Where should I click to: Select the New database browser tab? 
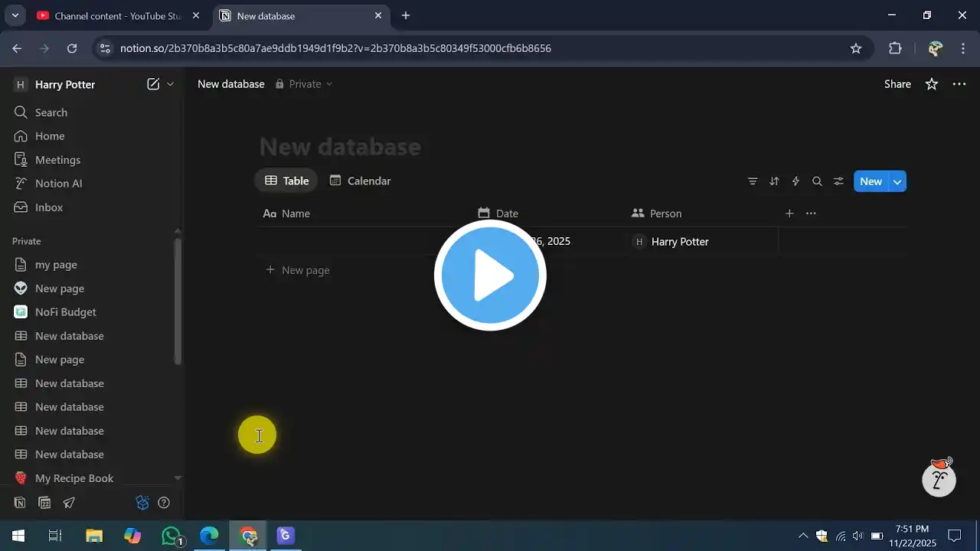[x=301, y=15]
